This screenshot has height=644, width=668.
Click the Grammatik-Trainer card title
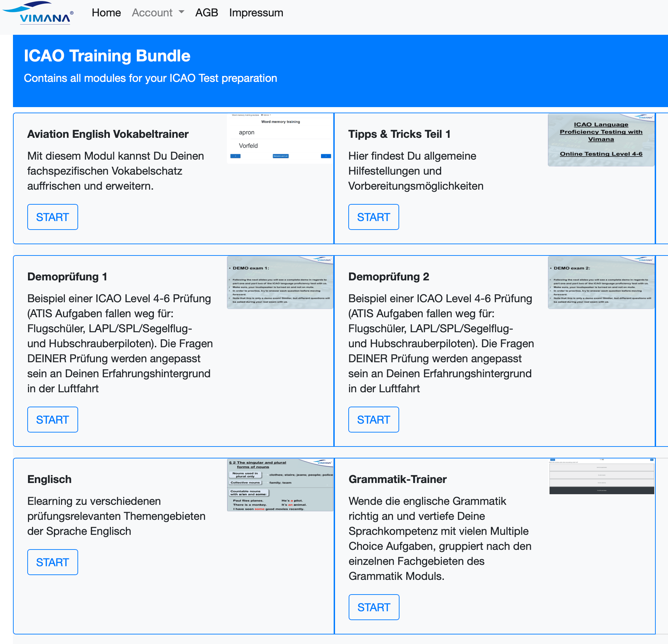coord(397,479)
